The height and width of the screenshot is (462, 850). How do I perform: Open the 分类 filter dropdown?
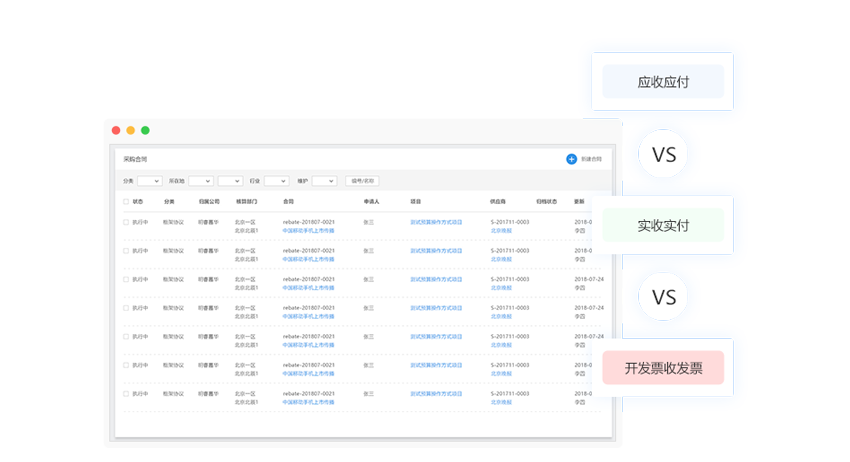pos(149,181)
